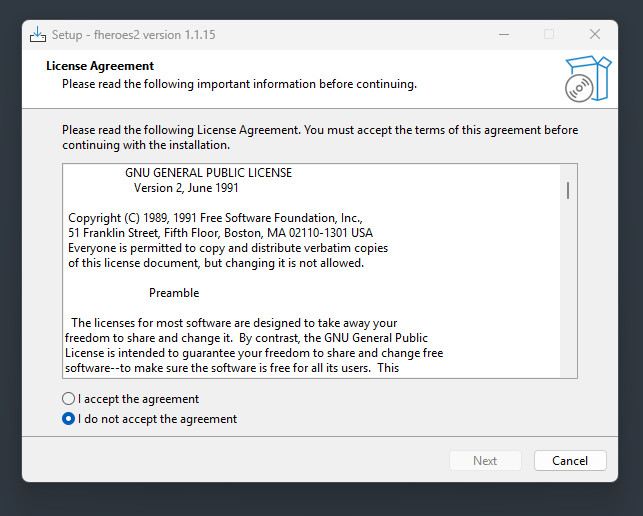Image resolution: width=643 pixels, height=516 pixels.
Task: Select the "I accept the agreement" radio button
Action: tap(68, 399)
